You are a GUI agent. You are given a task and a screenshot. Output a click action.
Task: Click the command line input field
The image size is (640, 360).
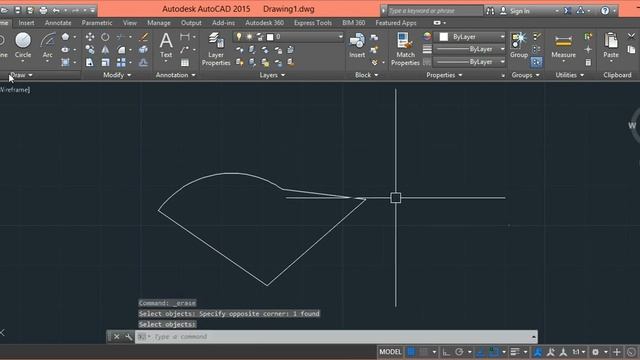pos(336,337)
